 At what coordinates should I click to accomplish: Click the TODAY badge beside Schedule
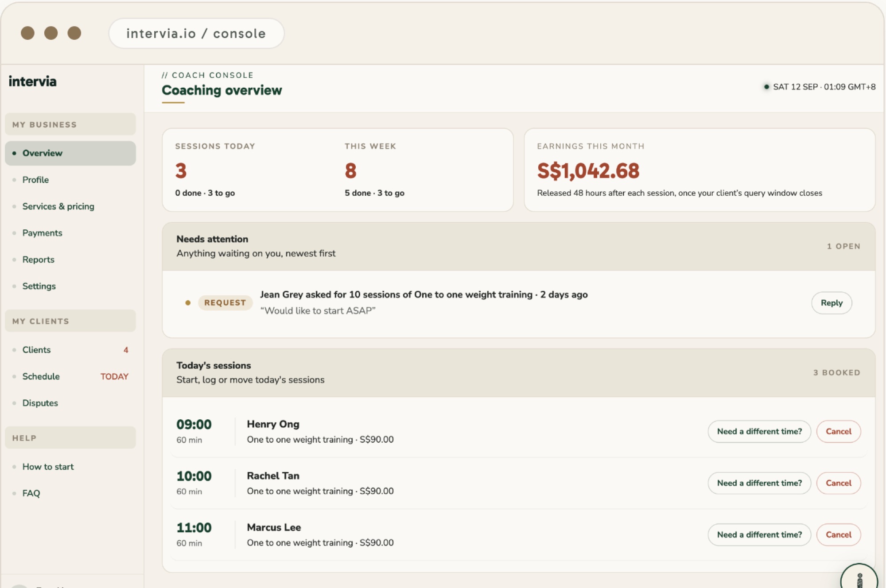[114, 376]
